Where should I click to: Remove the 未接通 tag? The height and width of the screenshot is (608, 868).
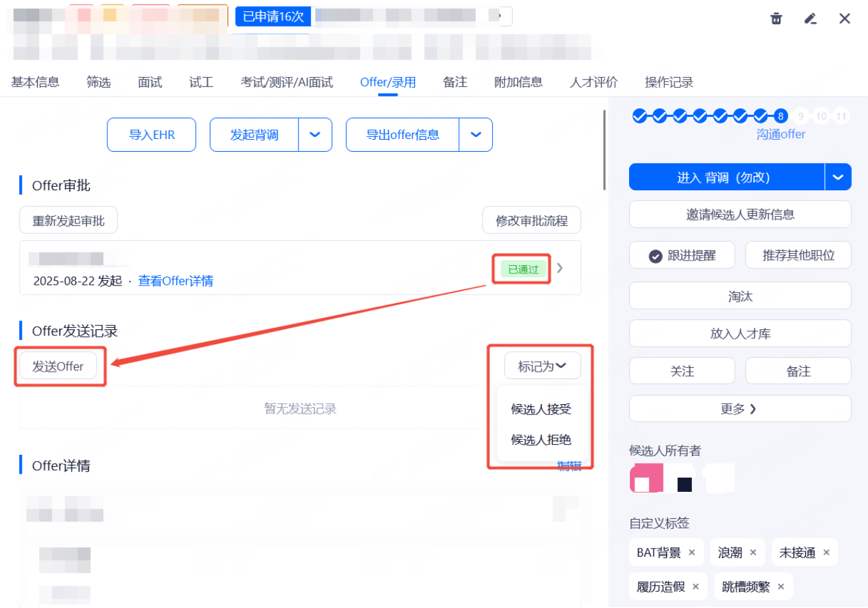826,553
